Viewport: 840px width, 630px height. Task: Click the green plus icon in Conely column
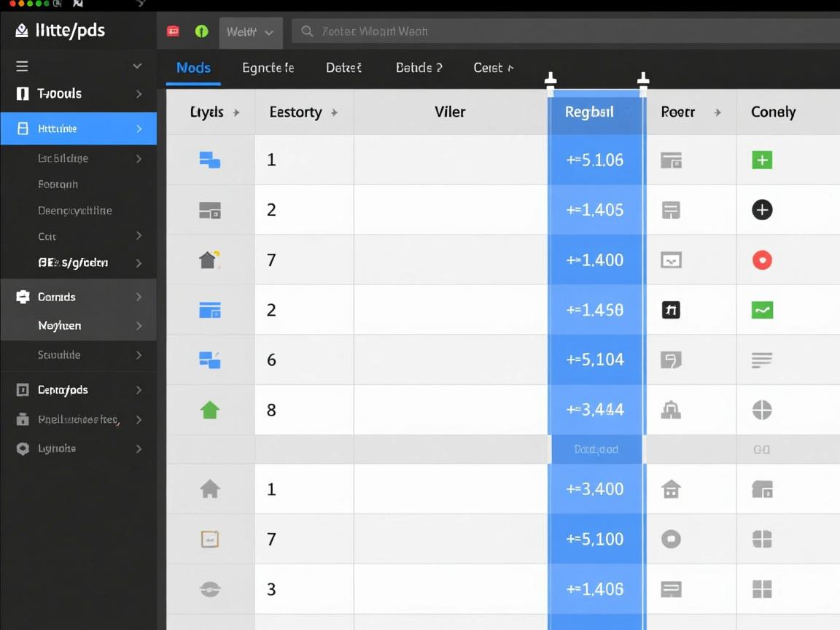click(762, 160)
